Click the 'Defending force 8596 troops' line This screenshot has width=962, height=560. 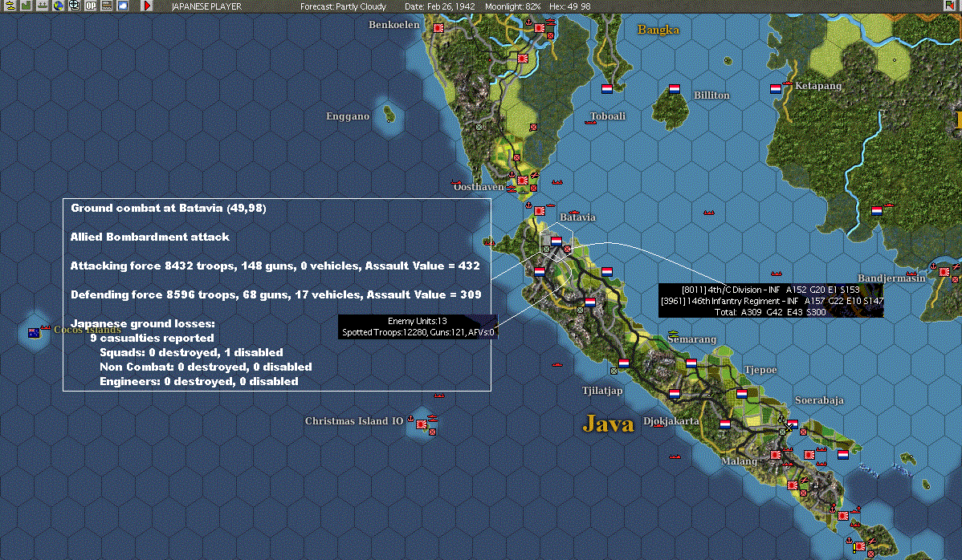point(276,294)
